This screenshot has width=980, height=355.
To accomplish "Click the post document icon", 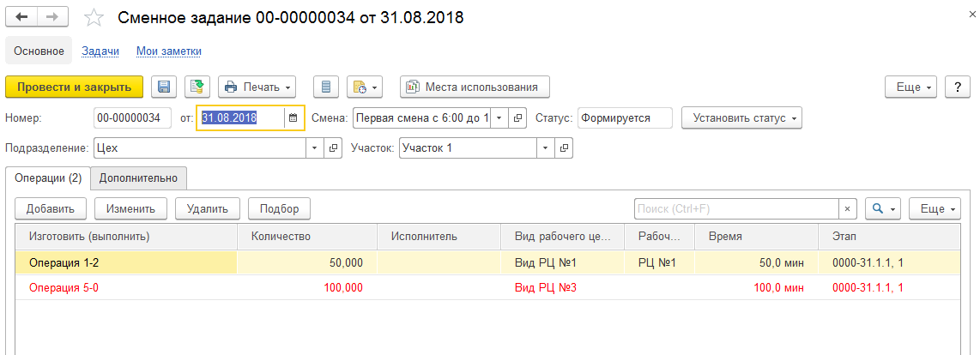I will click(x=197, y=87).
